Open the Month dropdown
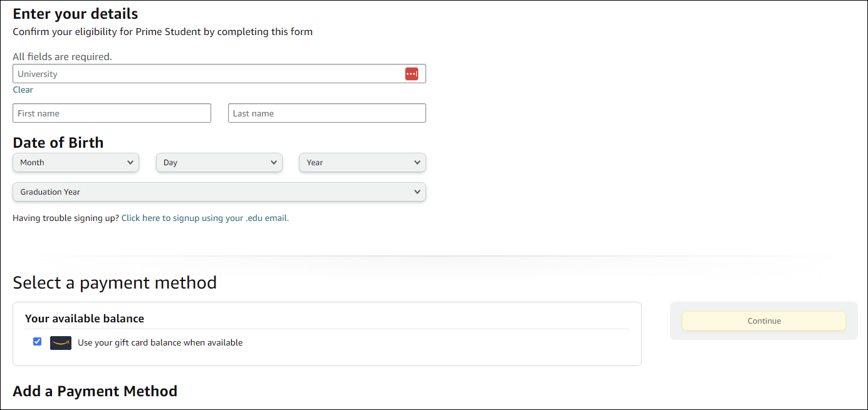868x410 pixels. click(x=76, y=163)
